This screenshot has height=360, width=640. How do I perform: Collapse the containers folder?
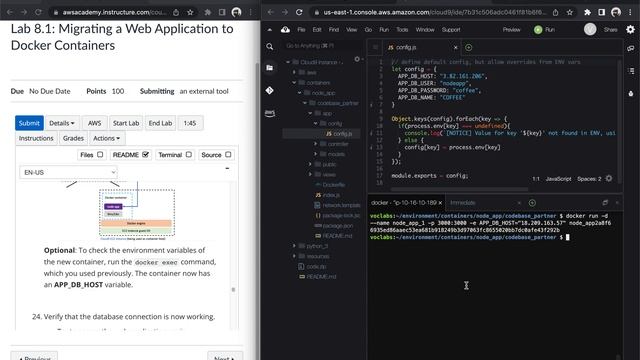click(x=294, y=82)
